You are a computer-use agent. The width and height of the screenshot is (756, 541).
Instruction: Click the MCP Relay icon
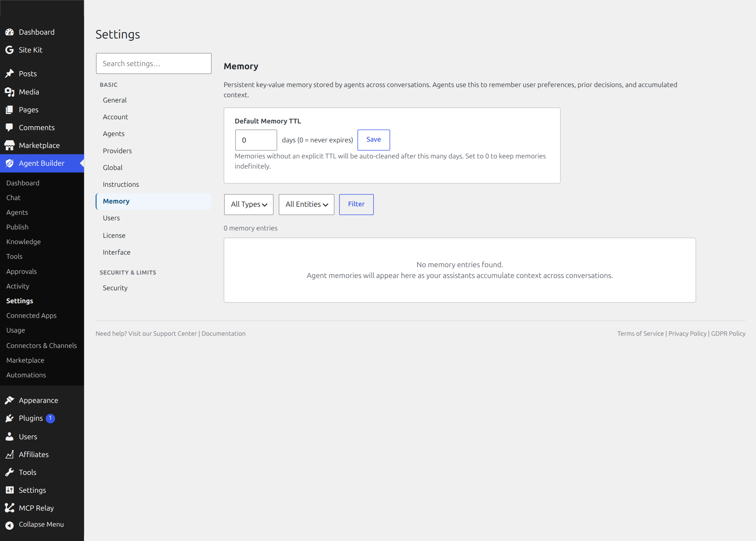point(9,508)
